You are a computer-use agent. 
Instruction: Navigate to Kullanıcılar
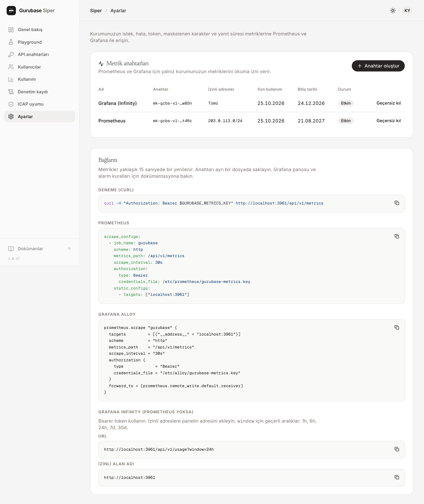40,67
